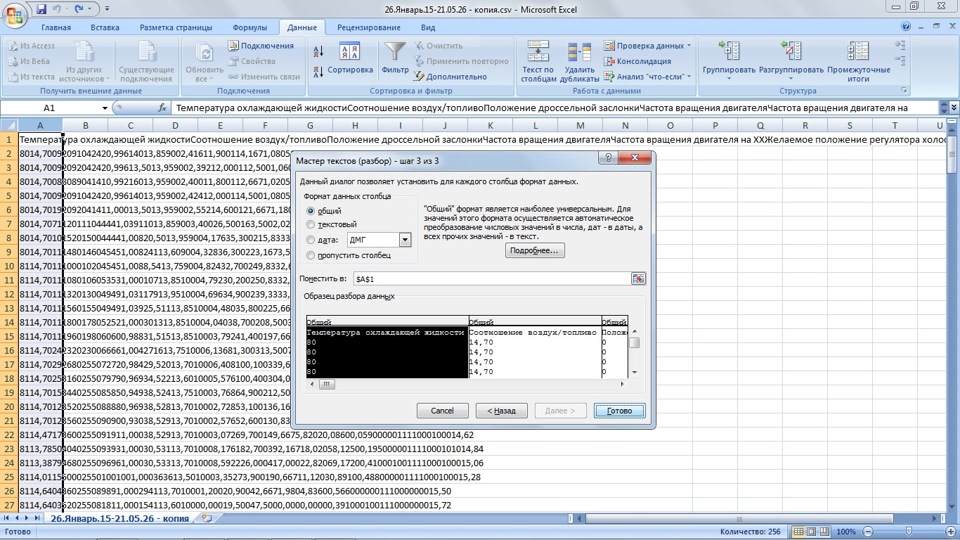
Task: Open the Разметка страницы tab
Action: [x=176, y=28]
